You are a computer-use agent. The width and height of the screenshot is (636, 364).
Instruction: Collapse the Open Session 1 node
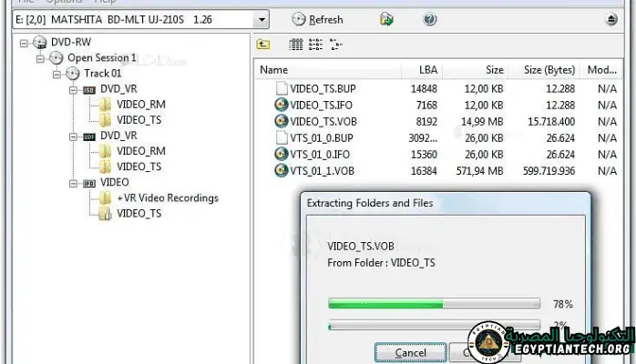click(x=39, y=57)
